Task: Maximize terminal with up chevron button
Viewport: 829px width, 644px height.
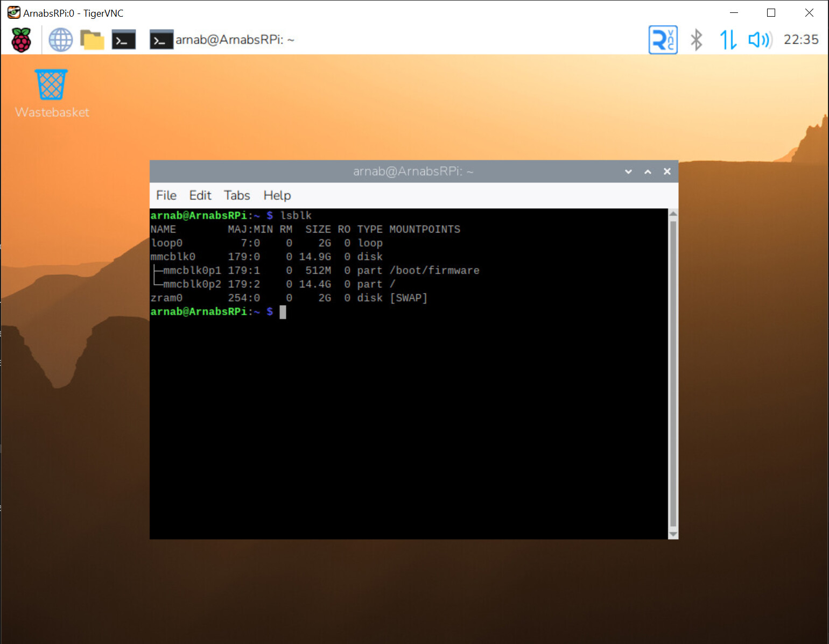Action: pos(648,172)
